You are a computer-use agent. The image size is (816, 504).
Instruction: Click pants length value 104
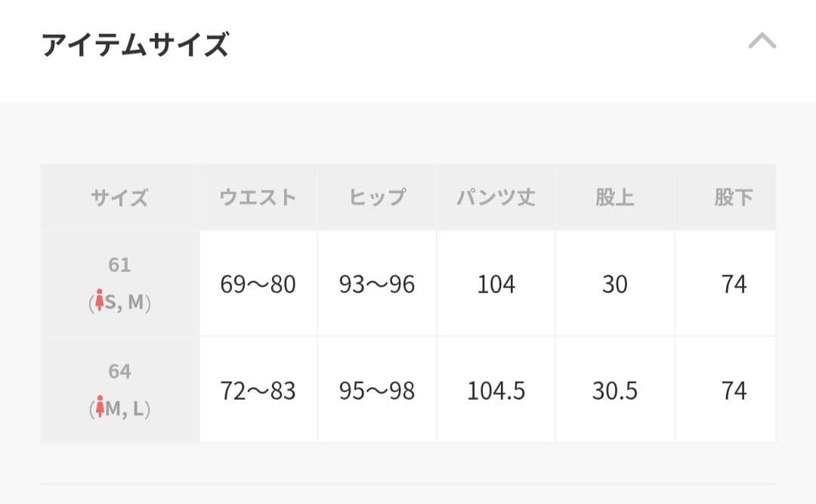tap(496, 284)
